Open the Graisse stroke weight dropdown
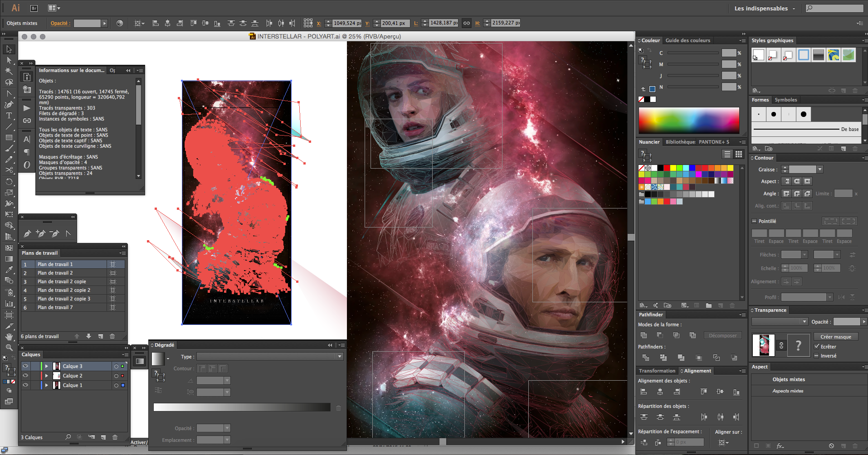868x455 pixels. tap(820, 169)
